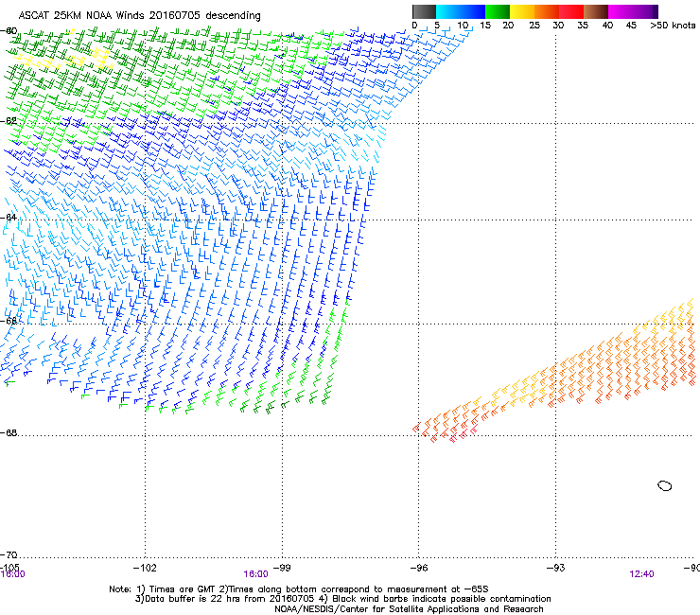700x615 pixels.
Task: Click the -96 longitude label
Action: click(419, 568)
